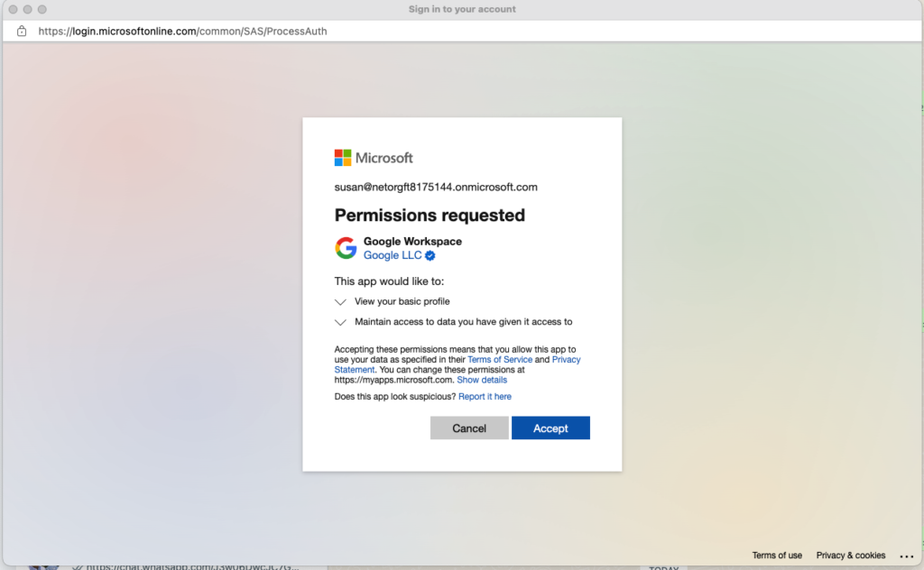Expand Maintain access to data permission
This screenshot has width=924, height=570.
[340, 322]
